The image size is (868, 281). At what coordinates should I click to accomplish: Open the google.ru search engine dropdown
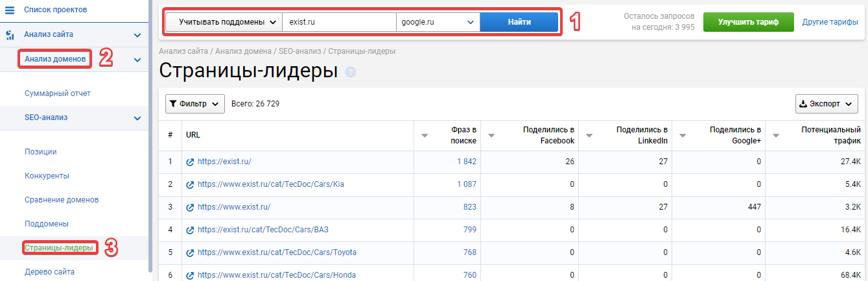438,21
